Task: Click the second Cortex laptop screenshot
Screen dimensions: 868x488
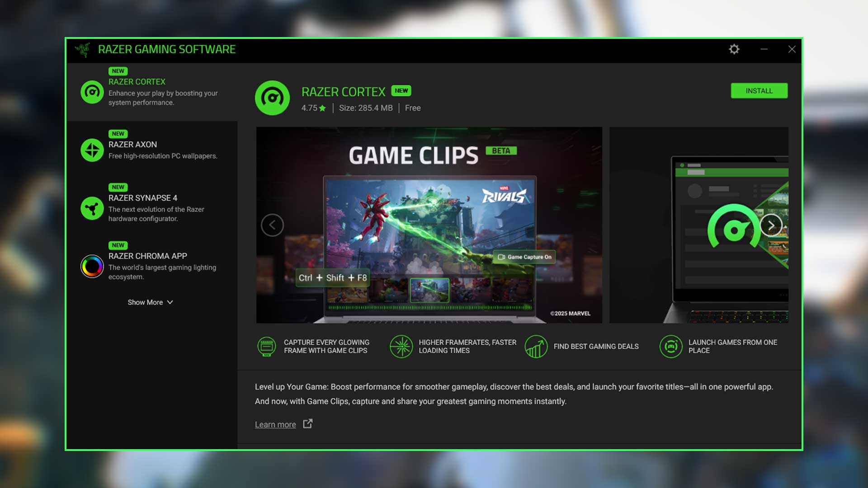Action: (699, 225)
